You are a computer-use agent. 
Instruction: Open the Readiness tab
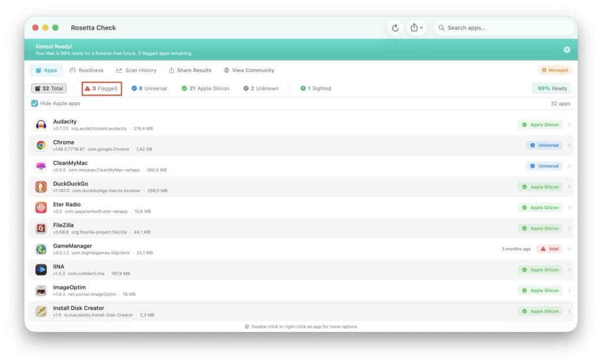86,70
